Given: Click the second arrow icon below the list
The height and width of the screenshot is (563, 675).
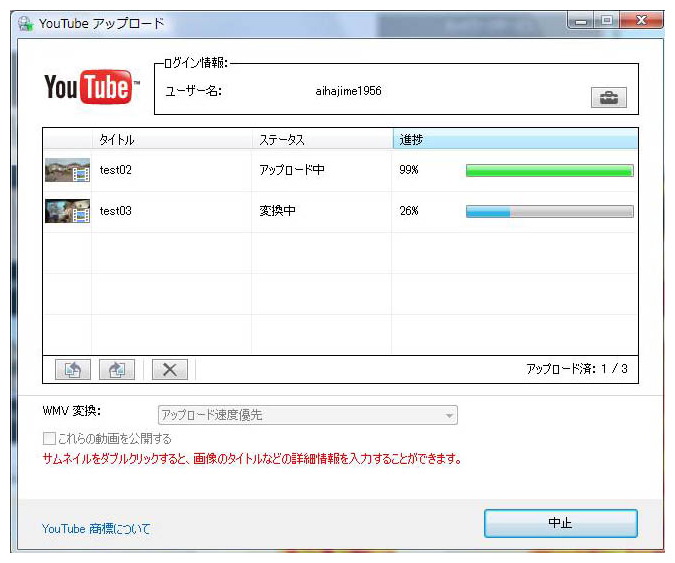Looking at the screenshot, I should point(116,369).
